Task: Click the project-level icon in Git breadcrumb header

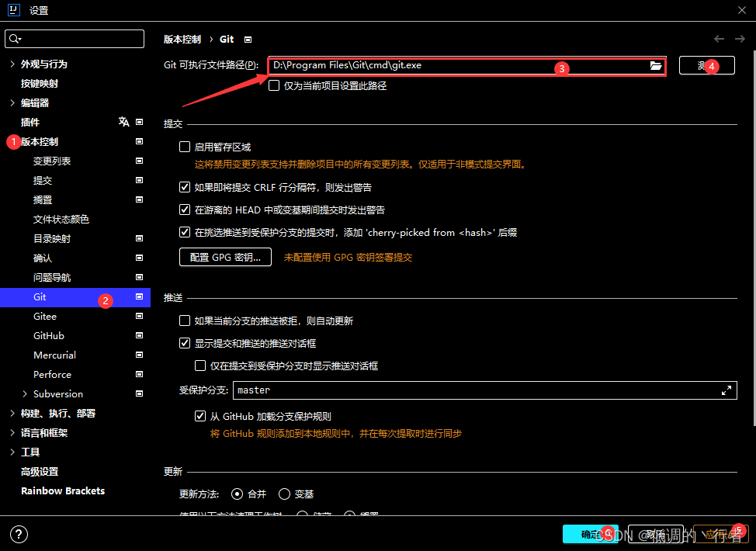Action: click(x=248, y=40)
